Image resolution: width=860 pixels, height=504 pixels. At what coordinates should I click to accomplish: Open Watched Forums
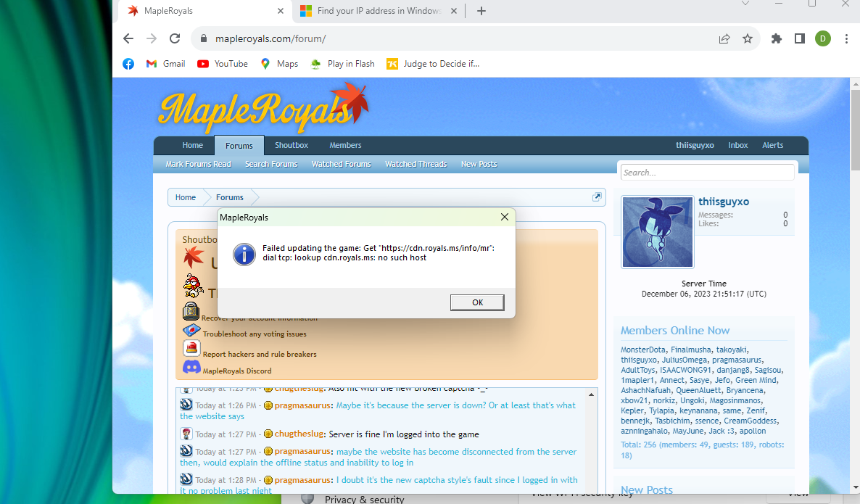click(341, 164)
